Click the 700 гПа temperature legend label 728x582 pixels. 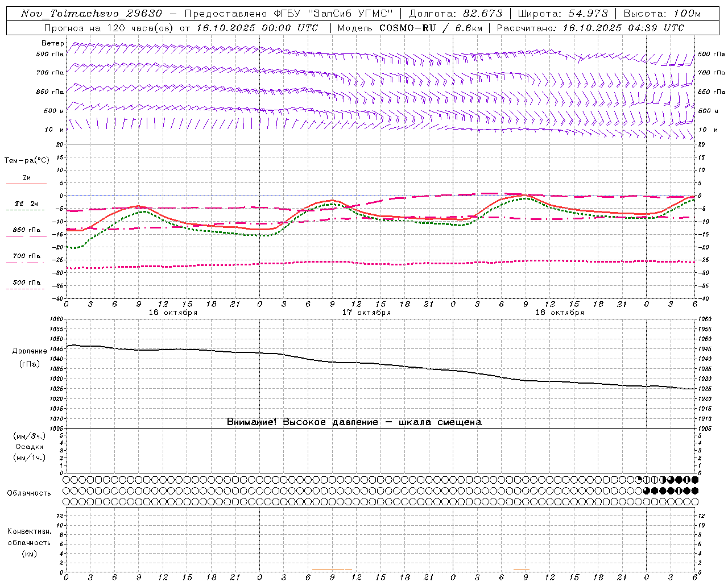click(x=27, y=256)
